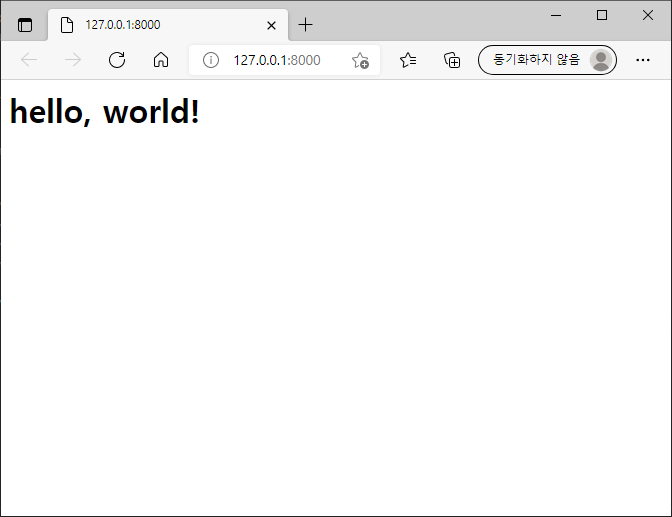Refresh the current page
This screenshot has height=517, width=672.
click(x=117, y=60)
